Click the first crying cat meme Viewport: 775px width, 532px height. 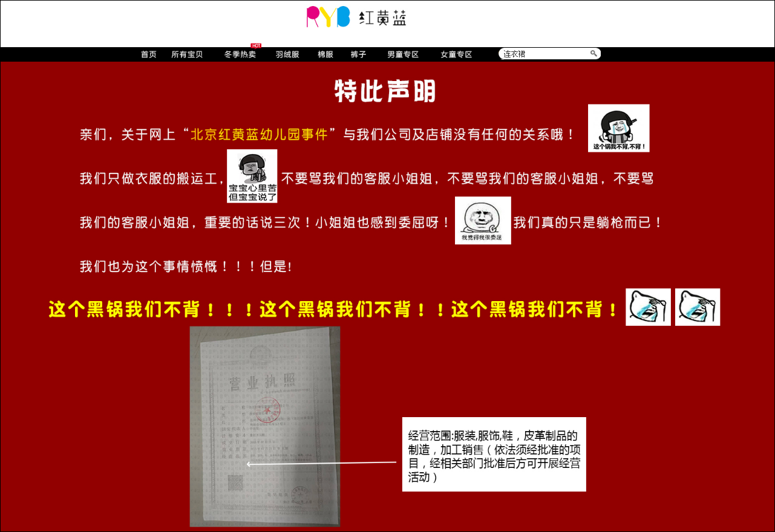point(649,307)
